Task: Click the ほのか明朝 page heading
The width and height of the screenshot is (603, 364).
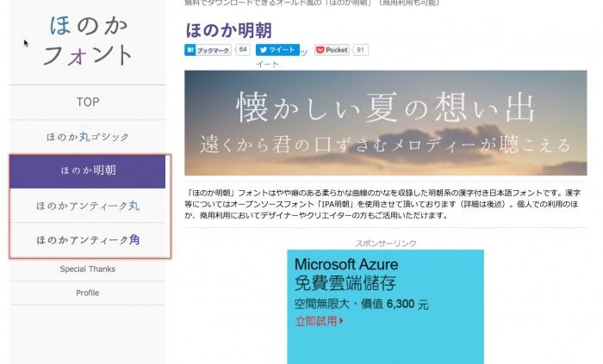Action: [229, 30]
